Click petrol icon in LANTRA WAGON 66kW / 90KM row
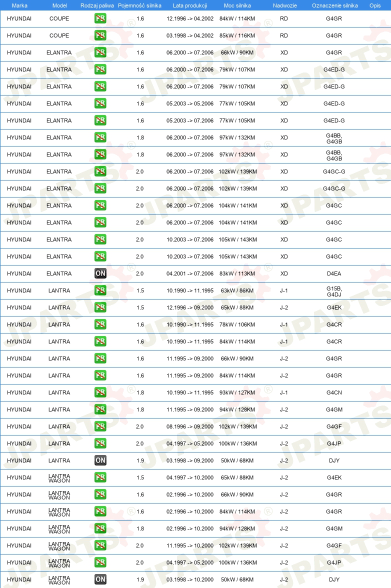This screenshot has width=391, height=588. [100, 494]
